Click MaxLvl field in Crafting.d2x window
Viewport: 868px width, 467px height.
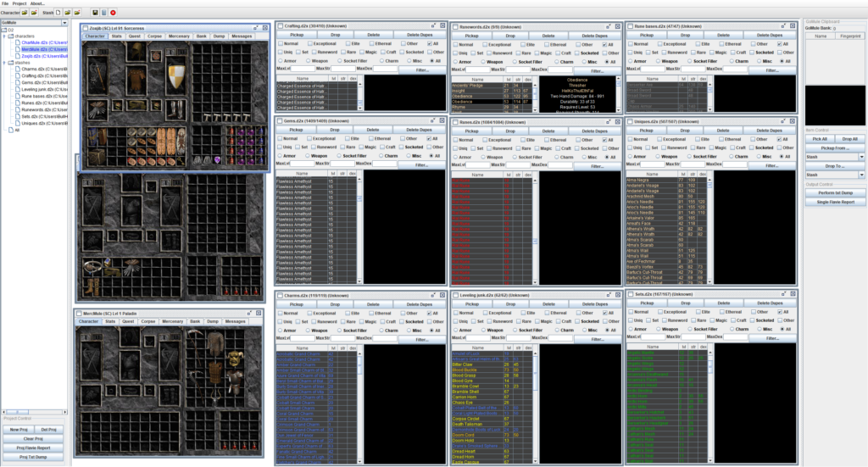pyautogui.click(x=303, y=69)
